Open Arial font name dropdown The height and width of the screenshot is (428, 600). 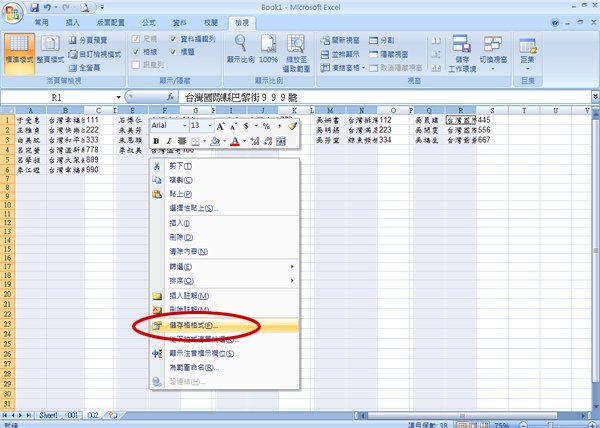point(184,126)
